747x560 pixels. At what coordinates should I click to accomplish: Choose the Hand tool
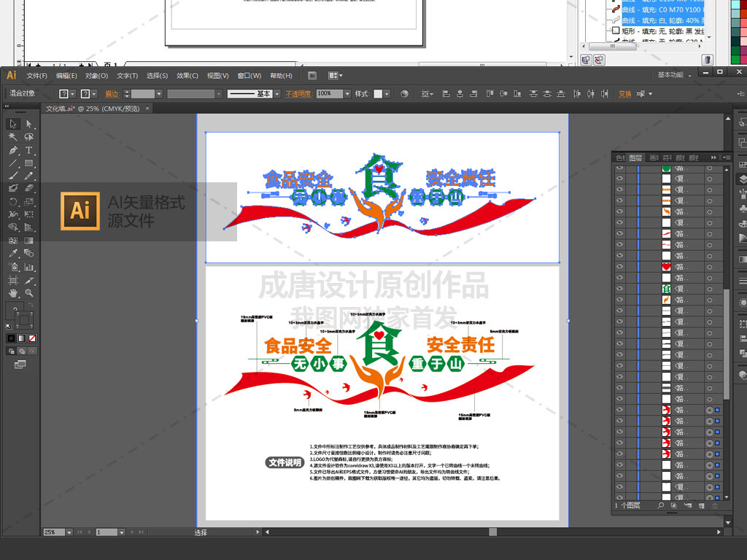click(x=13, y=293)
